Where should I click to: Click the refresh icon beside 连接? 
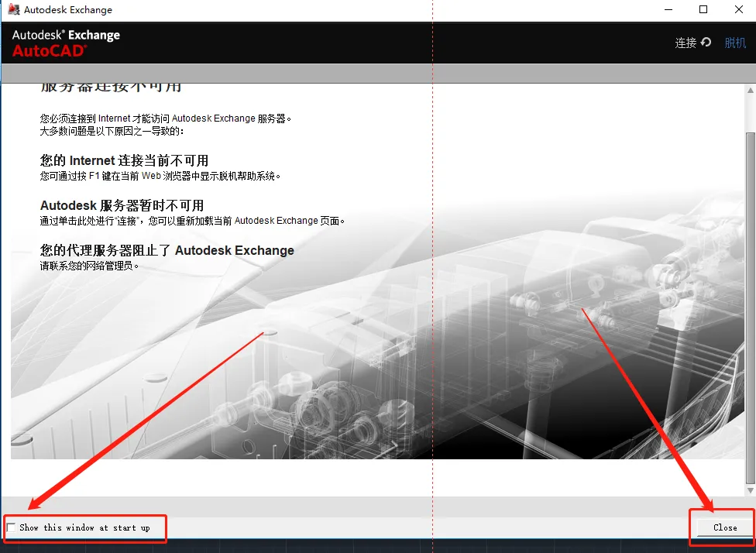[706, 43]
